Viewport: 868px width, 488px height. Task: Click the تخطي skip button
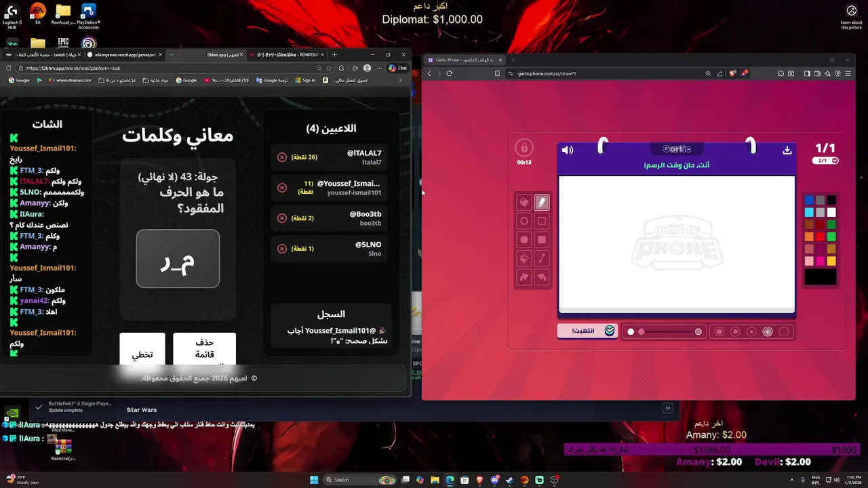(142, 351)
